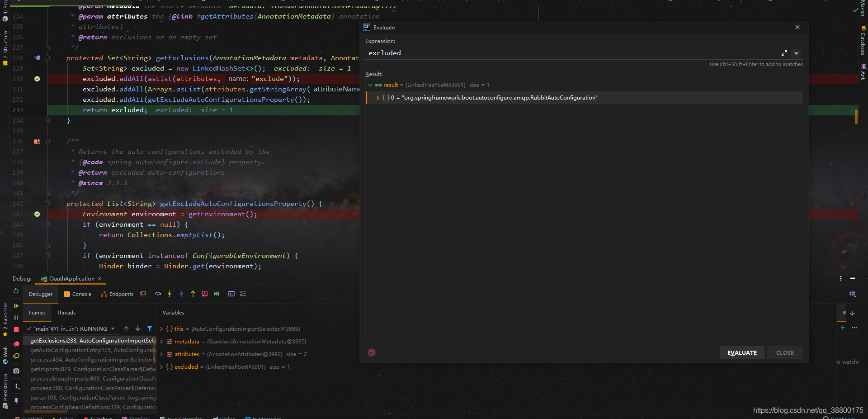Image resolution: width=868 pixels, height=419 pixels.
Task: Stop the debug session red square
Action: (x=16, y=329)
